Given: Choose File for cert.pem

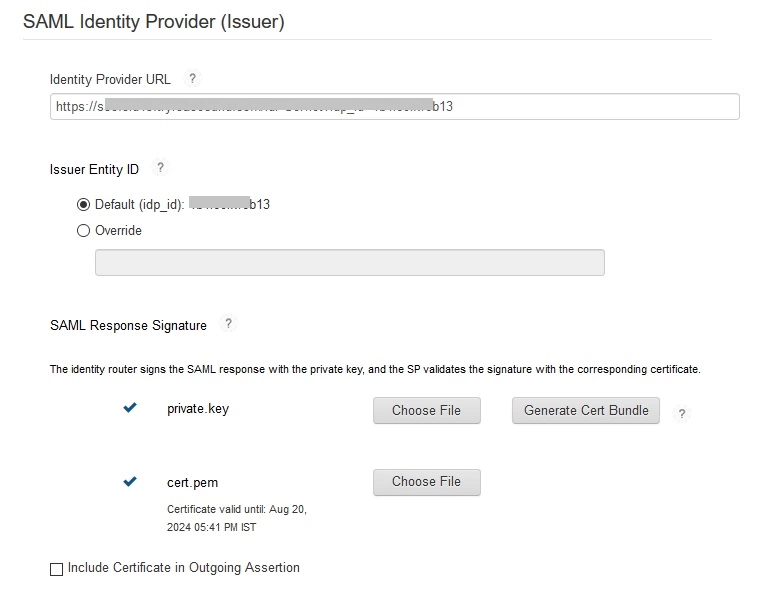Looking at the screenshot, I should (427, 482).
